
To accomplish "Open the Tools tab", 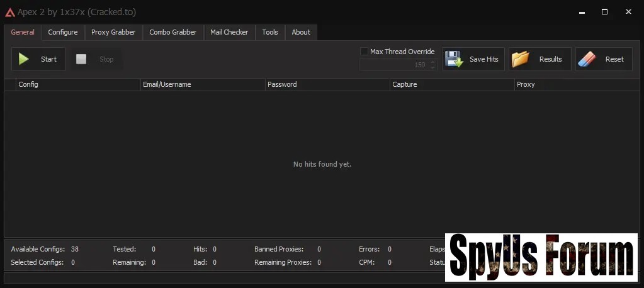I will [270, 32].
